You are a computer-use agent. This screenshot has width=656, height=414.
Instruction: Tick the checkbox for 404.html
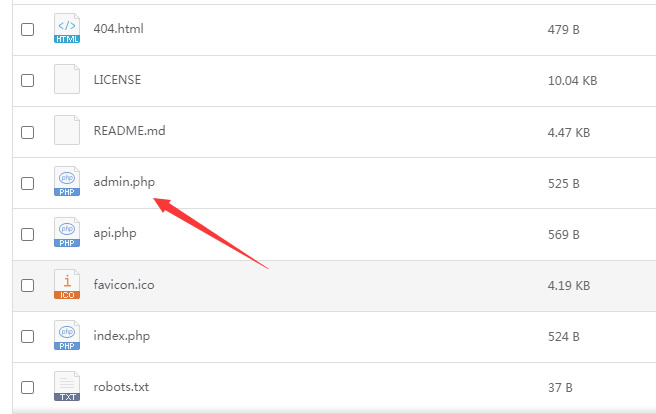coord(28,29)
